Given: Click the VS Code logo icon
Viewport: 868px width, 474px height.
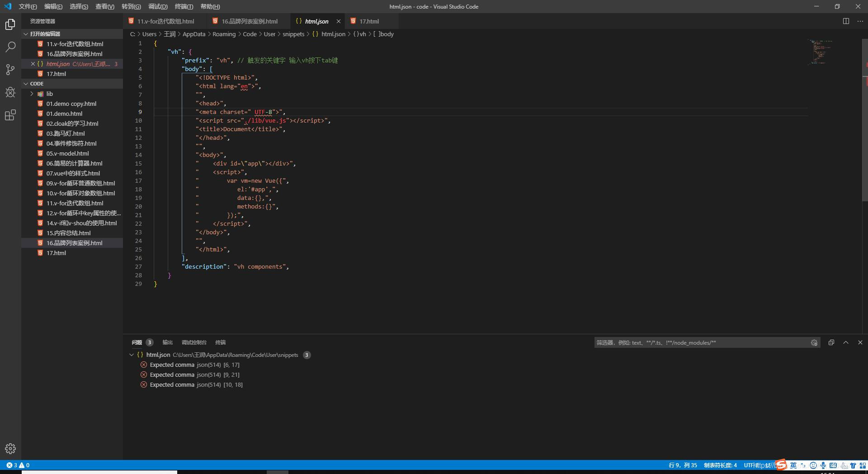Looking at the screenshot, I should pyautogui.click(x=8, y=6).
